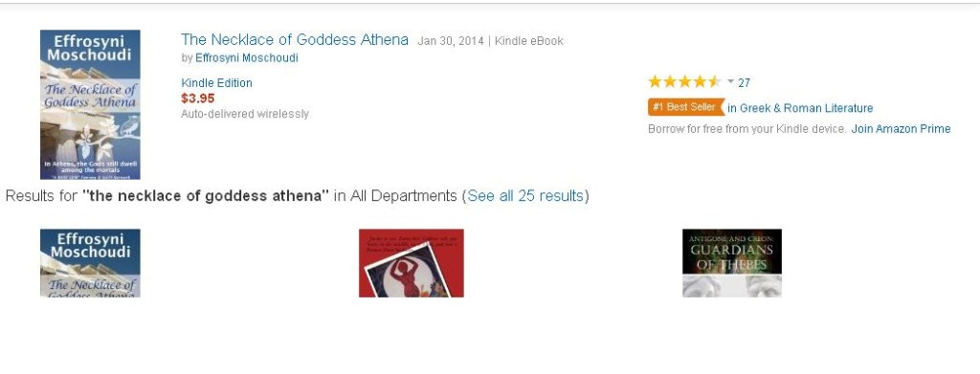Click the $3.95 price
The width and height of the screenshot is (980, 374).
[197, 98]
